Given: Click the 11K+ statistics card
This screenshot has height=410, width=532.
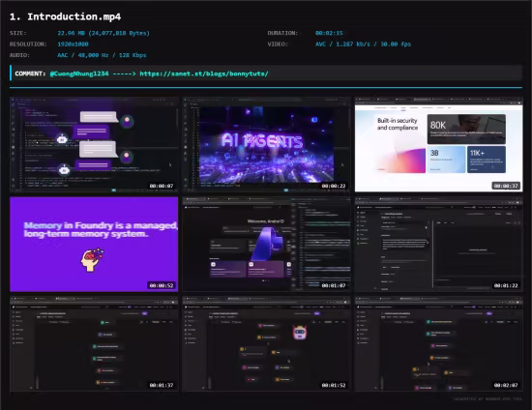Looking at the screenshot, I should [487, 160].
